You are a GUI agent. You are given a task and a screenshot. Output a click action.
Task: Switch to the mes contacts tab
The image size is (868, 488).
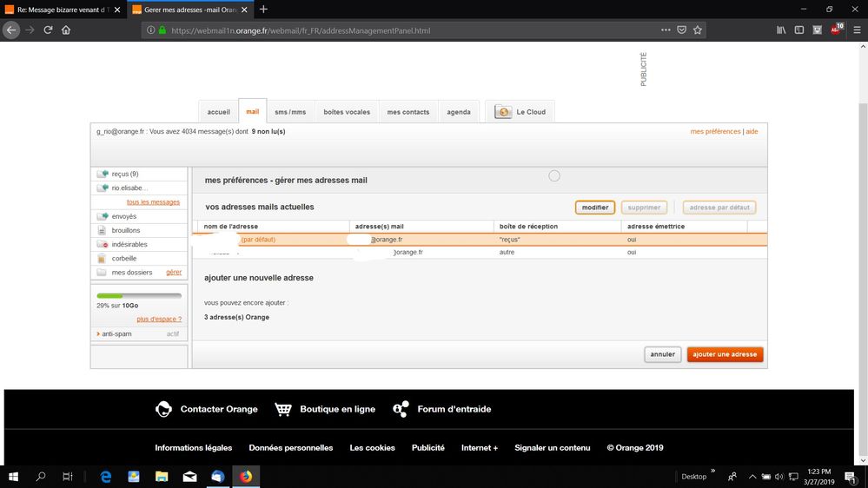407,112
